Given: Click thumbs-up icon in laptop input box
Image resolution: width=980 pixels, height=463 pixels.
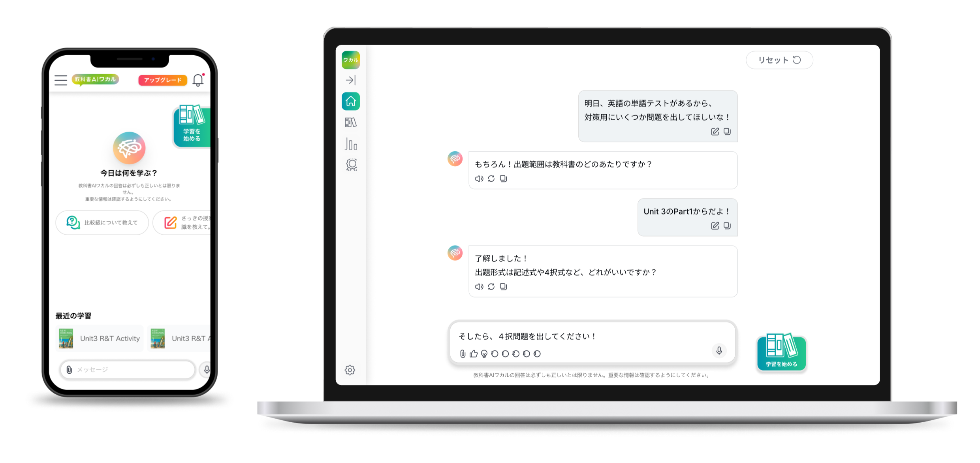Looking at the screenshot, I should (474, 354).
